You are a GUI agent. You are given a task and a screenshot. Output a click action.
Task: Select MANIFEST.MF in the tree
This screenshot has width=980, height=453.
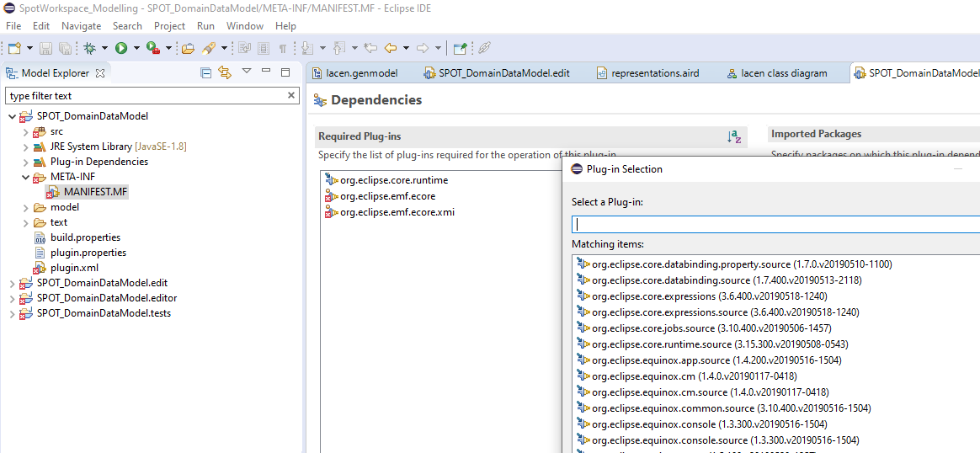pyautogui.click(x=95, y=192)
